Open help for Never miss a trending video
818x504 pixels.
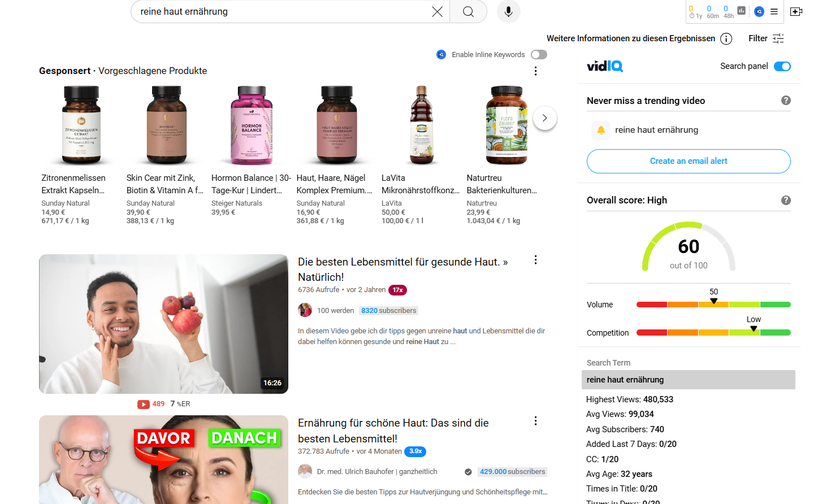click(785, 101)
